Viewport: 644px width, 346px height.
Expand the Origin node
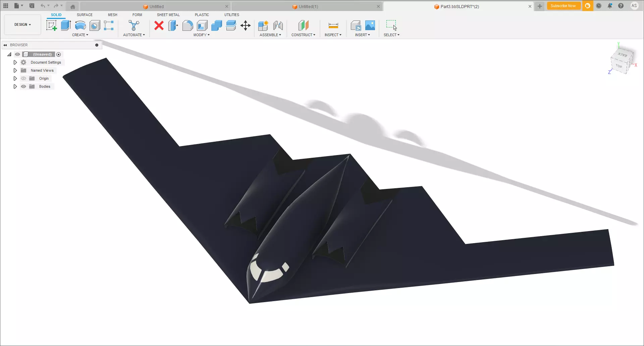click(15, 78)
